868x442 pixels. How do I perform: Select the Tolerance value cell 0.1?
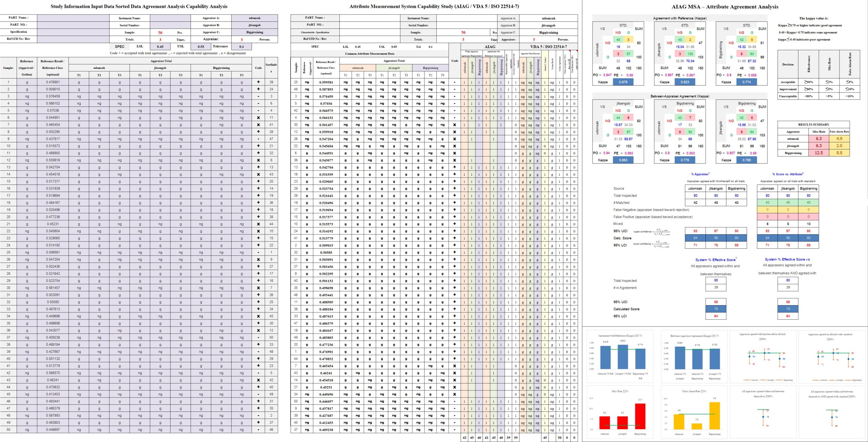241,47
